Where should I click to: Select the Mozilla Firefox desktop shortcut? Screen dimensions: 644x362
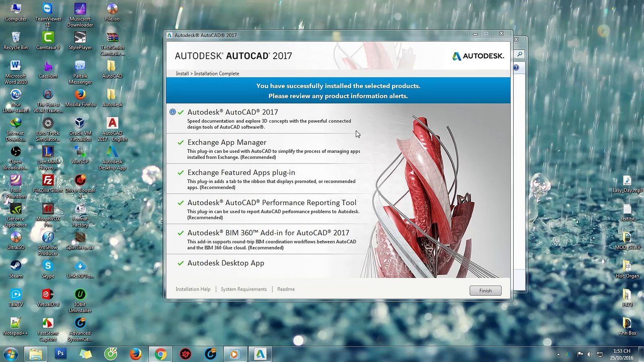tap(80, 98)
